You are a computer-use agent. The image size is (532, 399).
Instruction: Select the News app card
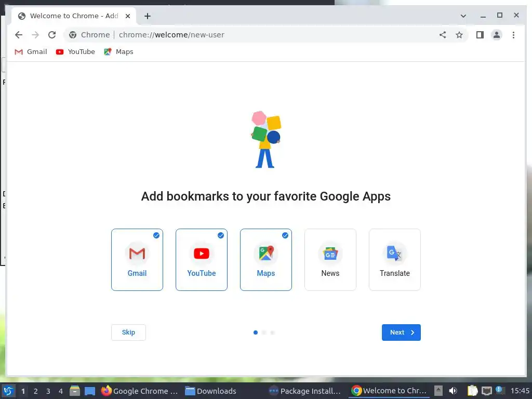330,260
